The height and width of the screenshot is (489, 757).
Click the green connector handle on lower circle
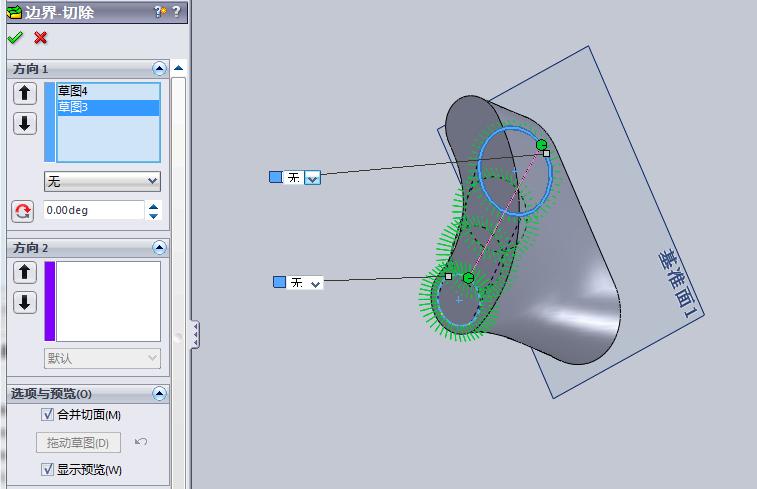tap(468, 278)
